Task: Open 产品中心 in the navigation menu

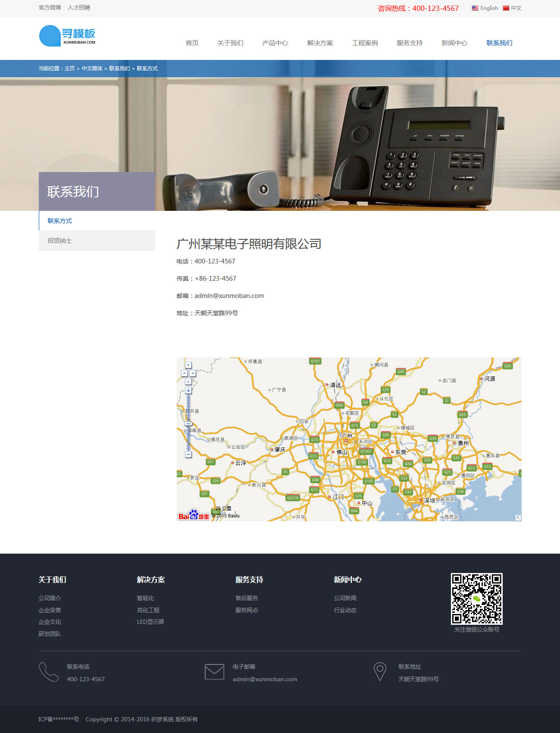Action: pos(275,43)
